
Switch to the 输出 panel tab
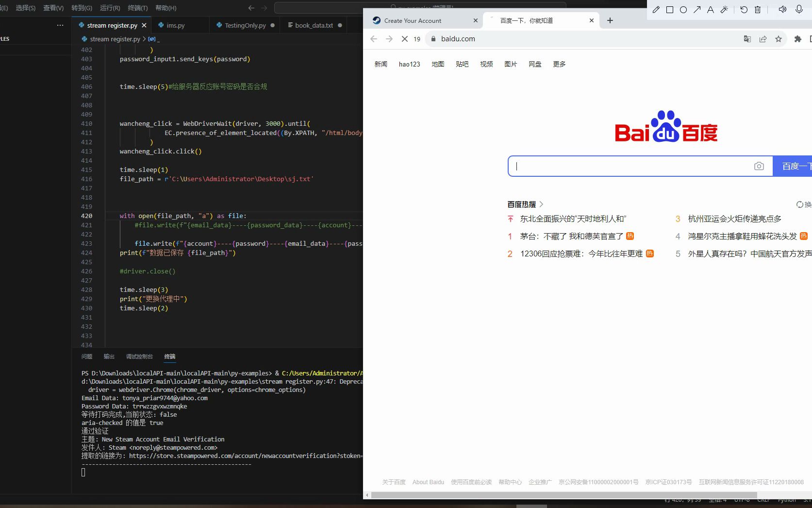tap(109, 356)
